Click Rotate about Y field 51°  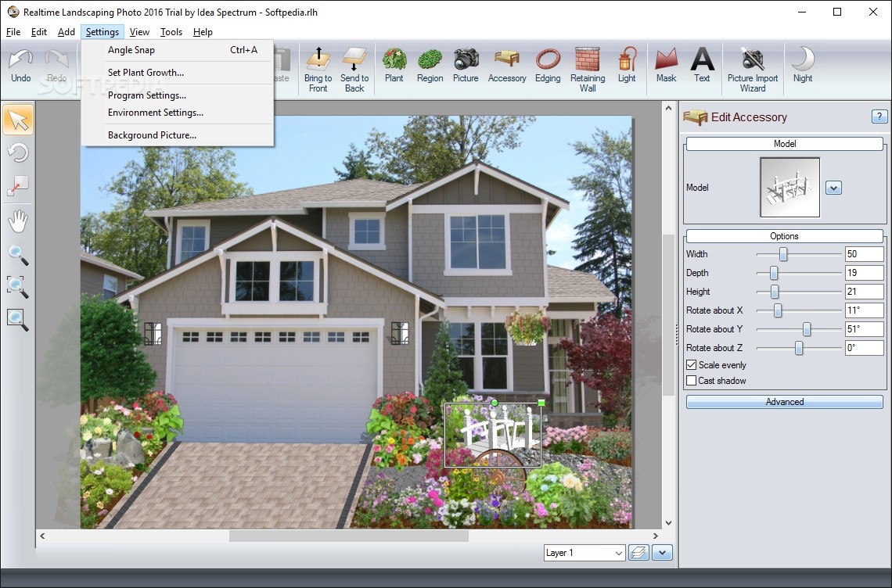(x=864, y=329)
